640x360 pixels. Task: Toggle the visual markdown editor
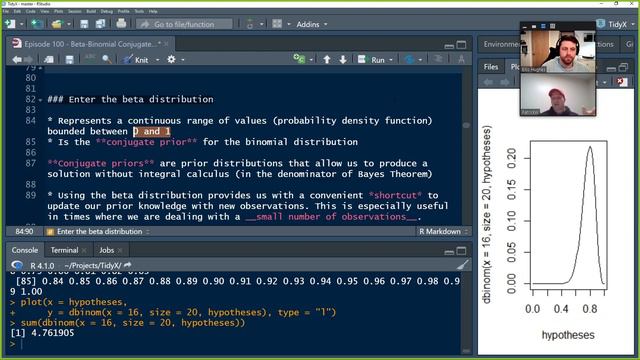pyautogui.click(x=461, y=60)
